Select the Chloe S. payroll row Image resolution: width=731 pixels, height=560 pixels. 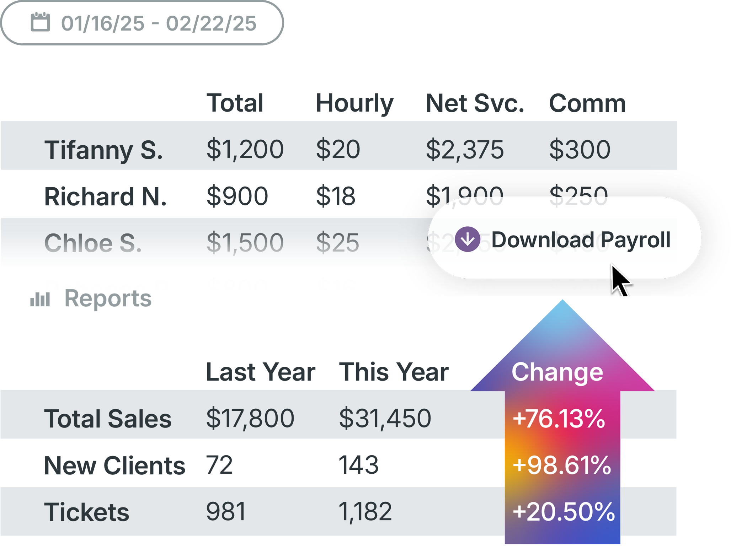213,242
